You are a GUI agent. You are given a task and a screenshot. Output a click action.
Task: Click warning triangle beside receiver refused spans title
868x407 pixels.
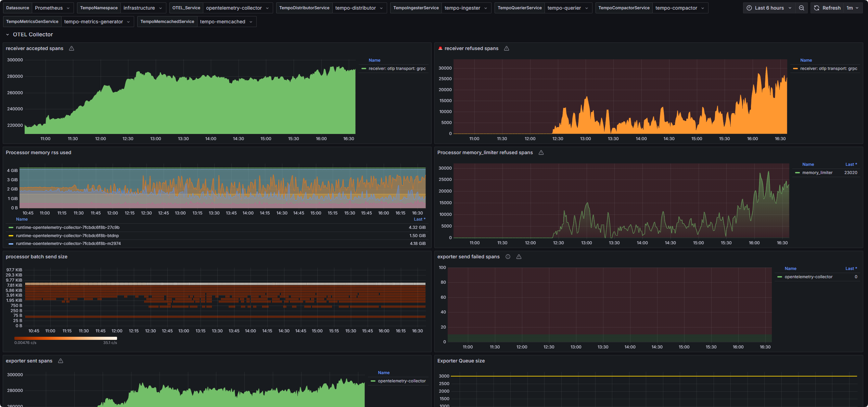(507, 48)
